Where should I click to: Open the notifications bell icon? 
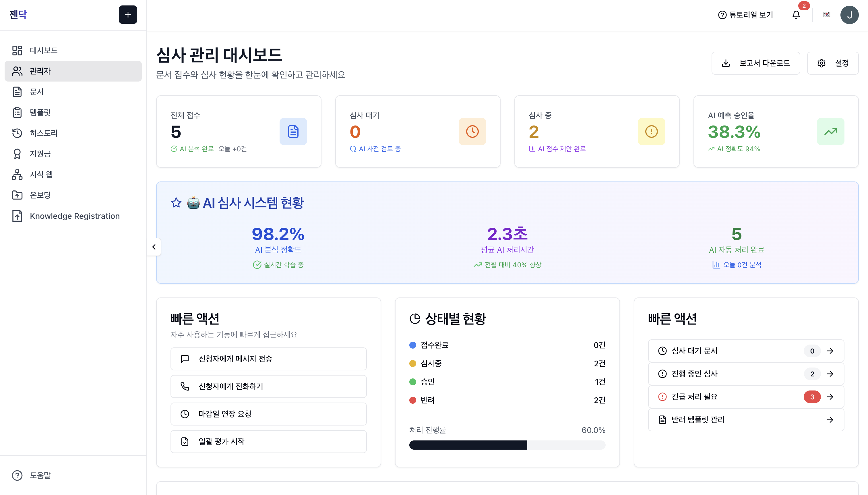pyautogui.click(x=796, y=15)
